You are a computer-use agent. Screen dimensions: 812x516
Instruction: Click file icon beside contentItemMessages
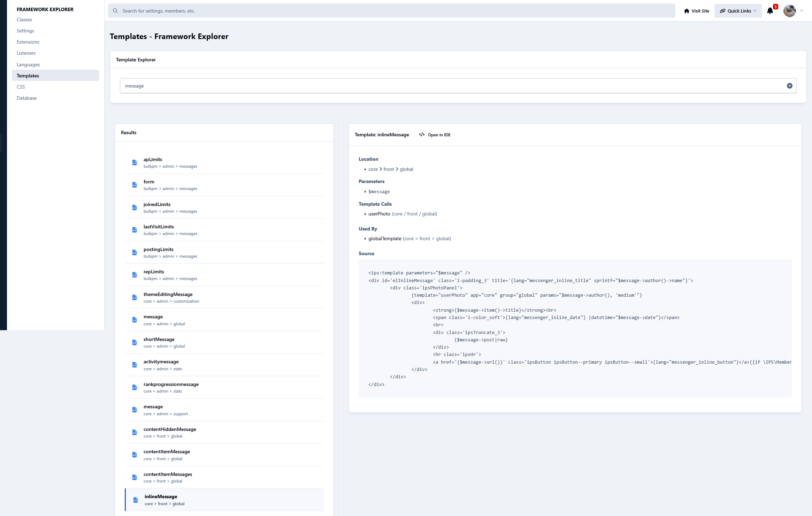(x=135, y=477)
